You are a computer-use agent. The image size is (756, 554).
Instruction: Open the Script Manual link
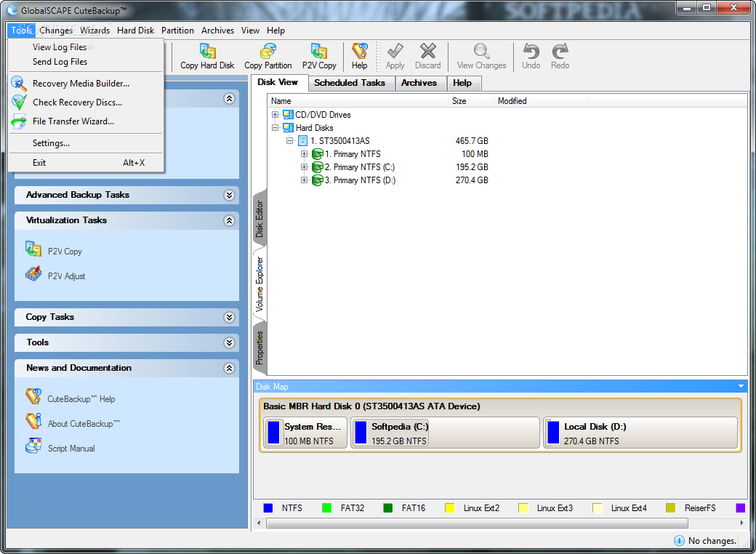click(71, 449)
